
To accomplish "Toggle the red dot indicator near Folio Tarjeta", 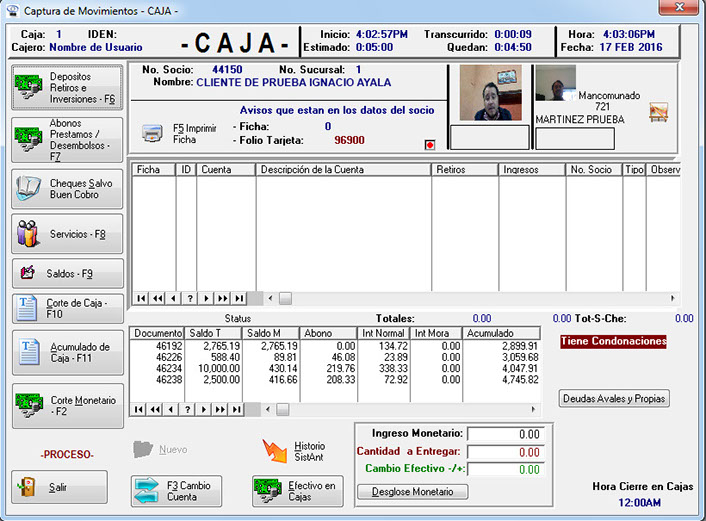I will (430, 144).
